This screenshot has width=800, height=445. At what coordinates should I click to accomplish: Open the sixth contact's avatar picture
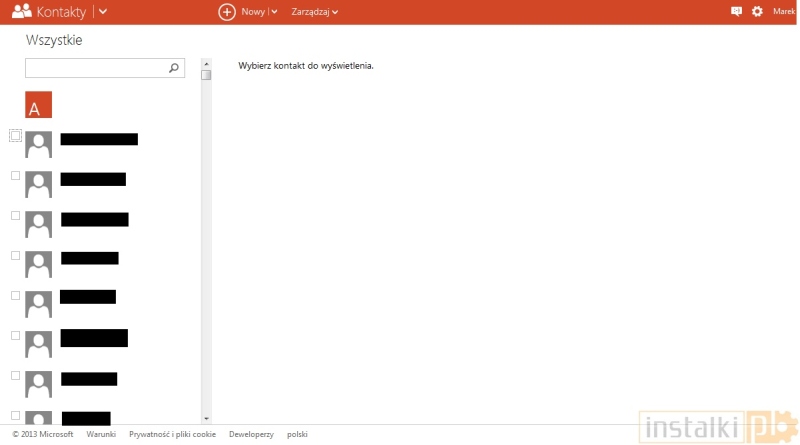pyautogui.click(x=38, y=344)
